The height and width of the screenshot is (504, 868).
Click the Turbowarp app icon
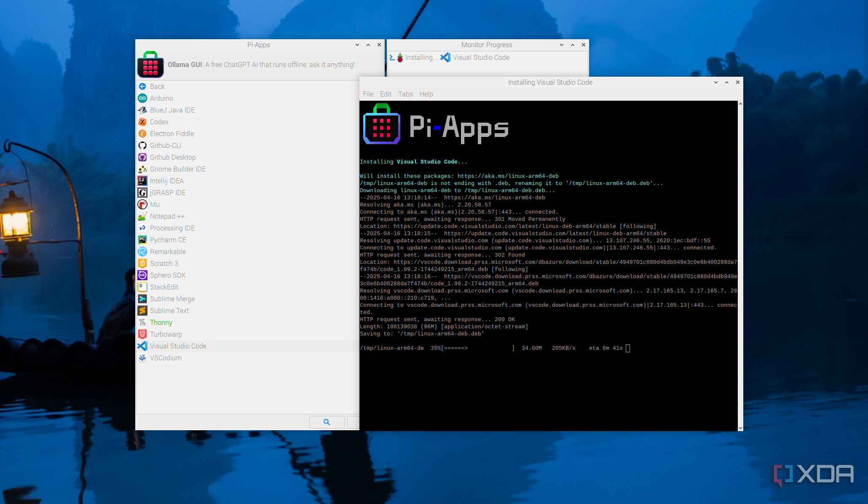[x=142, y=334]
